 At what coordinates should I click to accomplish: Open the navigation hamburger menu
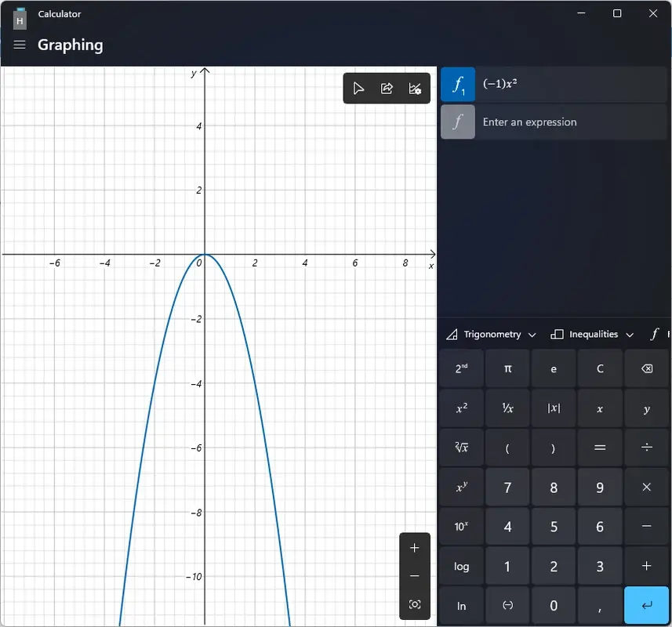click(19, 45)
